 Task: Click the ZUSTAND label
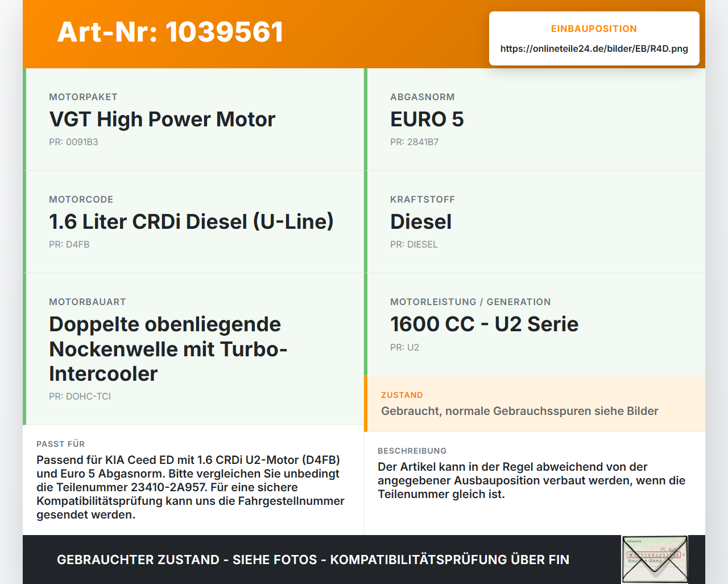402,395
